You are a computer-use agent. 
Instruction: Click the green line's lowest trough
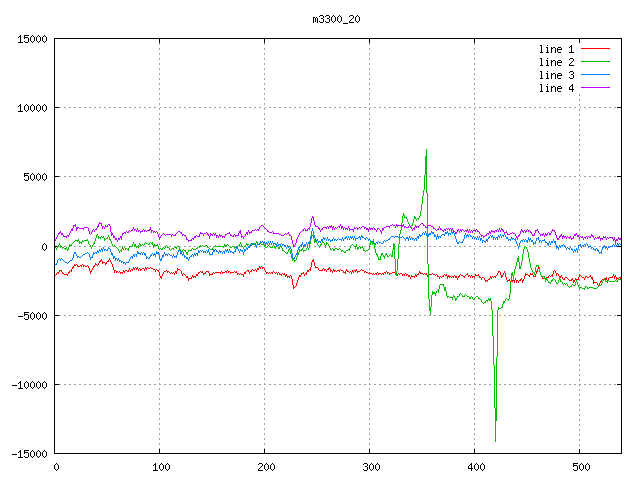[495, 440]
